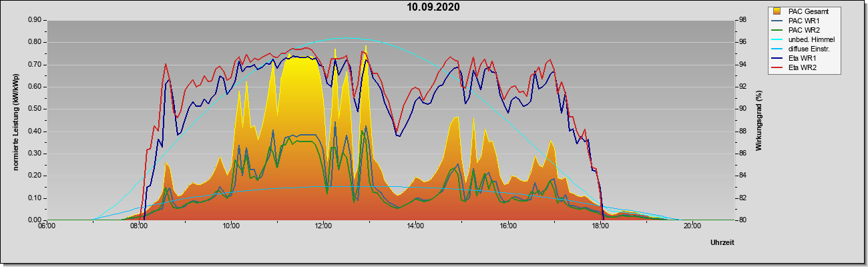Click the 12:00 tick on time axis

click(323, 226)
